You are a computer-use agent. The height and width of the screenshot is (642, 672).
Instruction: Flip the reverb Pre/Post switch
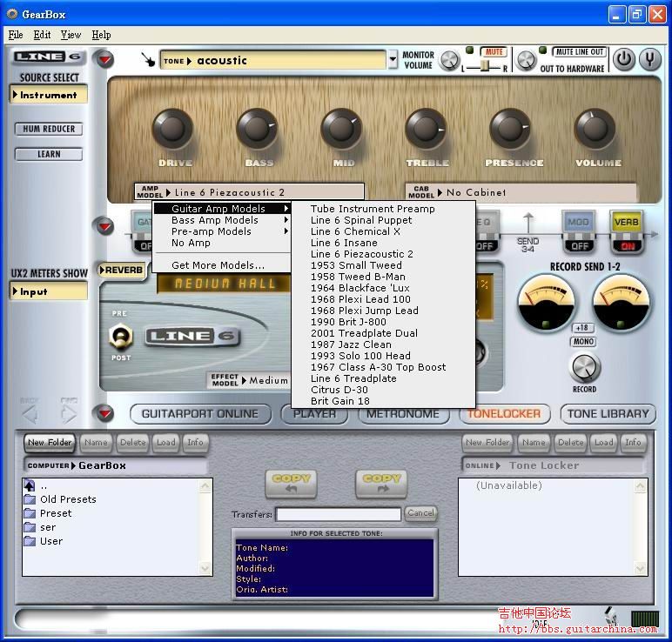coord(119,337)
